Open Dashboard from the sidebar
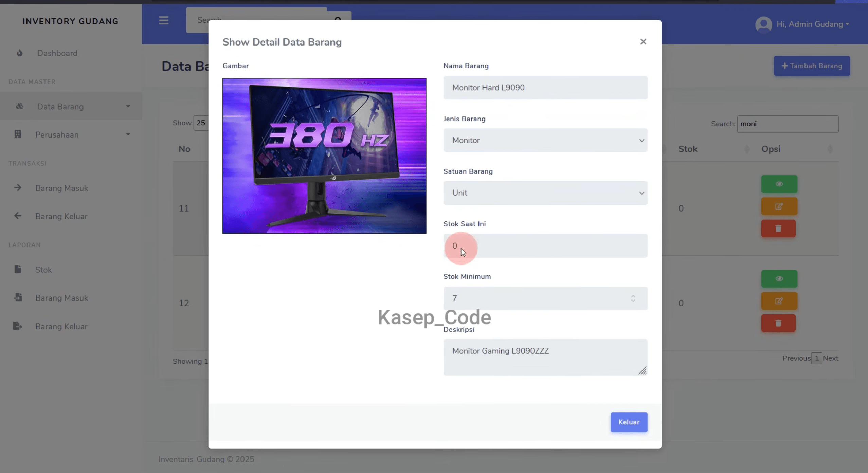This screenshot has width=868, height=473. [57, 53]
